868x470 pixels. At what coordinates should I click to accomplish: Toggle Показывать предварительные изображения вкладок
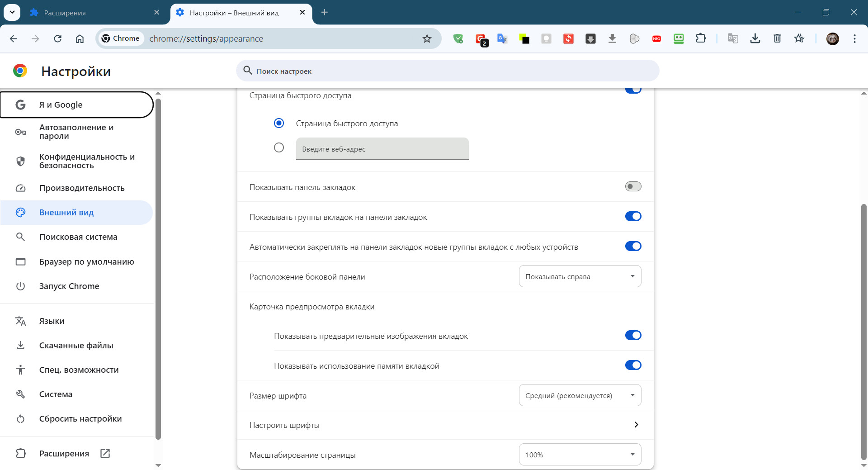[x=633, y=335]
